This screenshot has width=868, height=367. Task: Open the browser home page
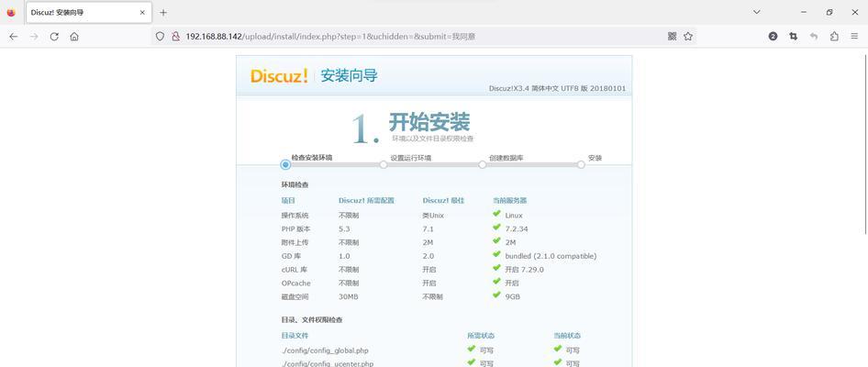tap(74, 37)
